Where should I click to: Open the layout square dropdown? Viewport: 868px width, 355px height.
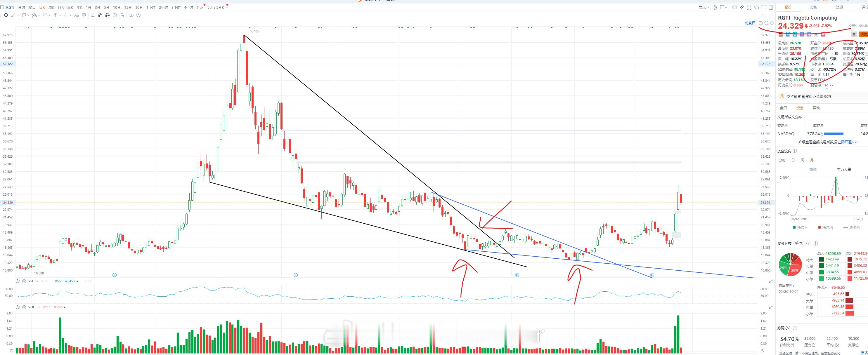point(724,7)
